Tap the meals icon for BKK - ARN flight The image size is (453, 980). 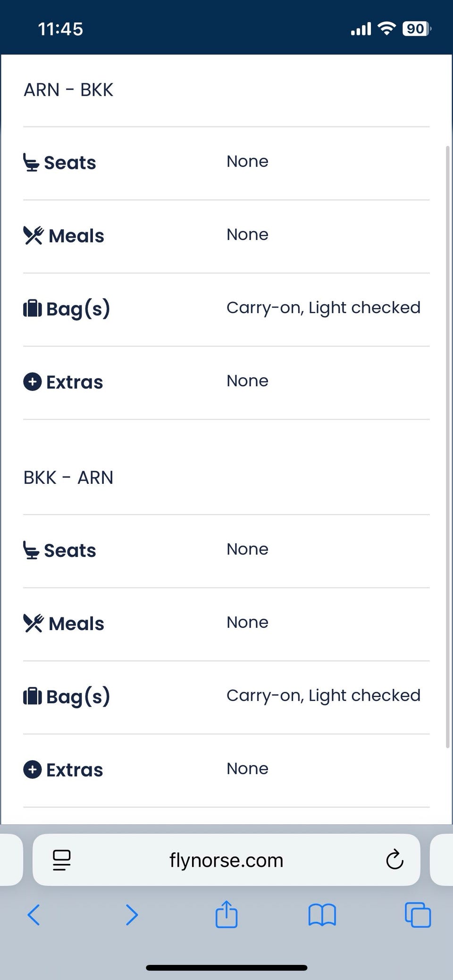[33, 623]
